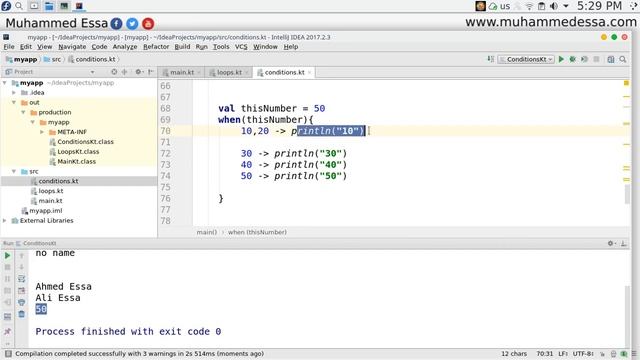The width and height of the screenshot is (640, 360).
Task: Pause output in the Run panel
Action: pos(7,279)
